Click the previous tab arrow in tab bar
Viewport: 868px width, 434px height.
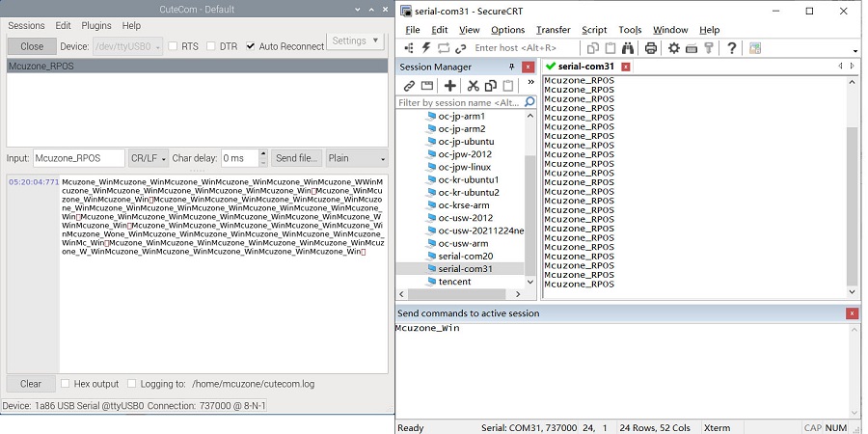840,66
